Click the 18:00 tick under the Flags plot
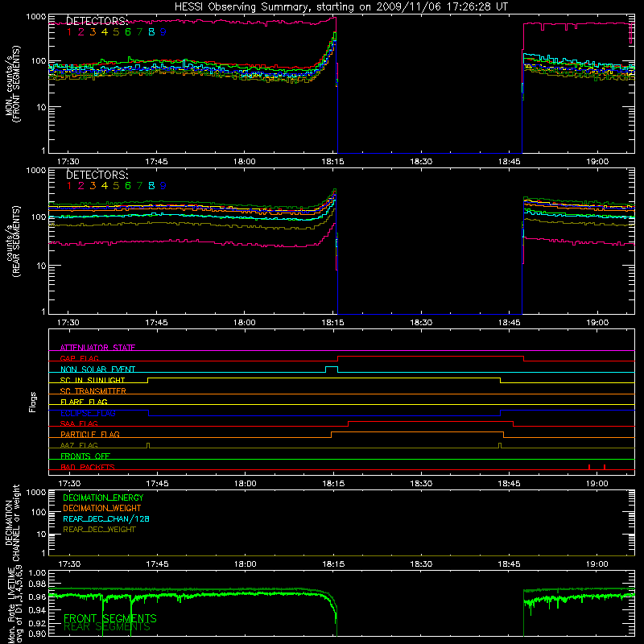This screenshot has width=644, height=644. 246,484
